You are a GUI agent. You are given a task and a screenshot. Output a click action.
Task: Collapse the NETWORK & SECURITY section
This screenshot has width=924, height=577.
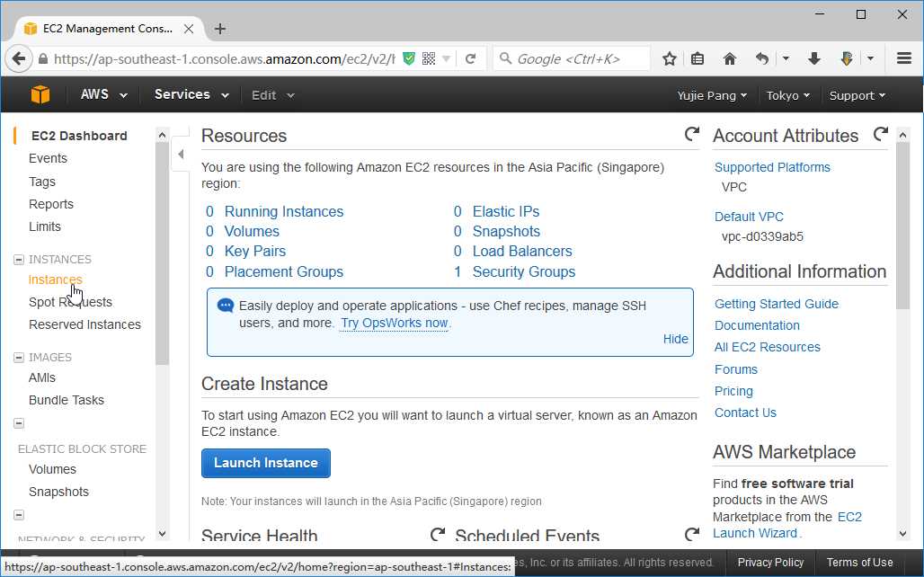click(x=19, y=515)
